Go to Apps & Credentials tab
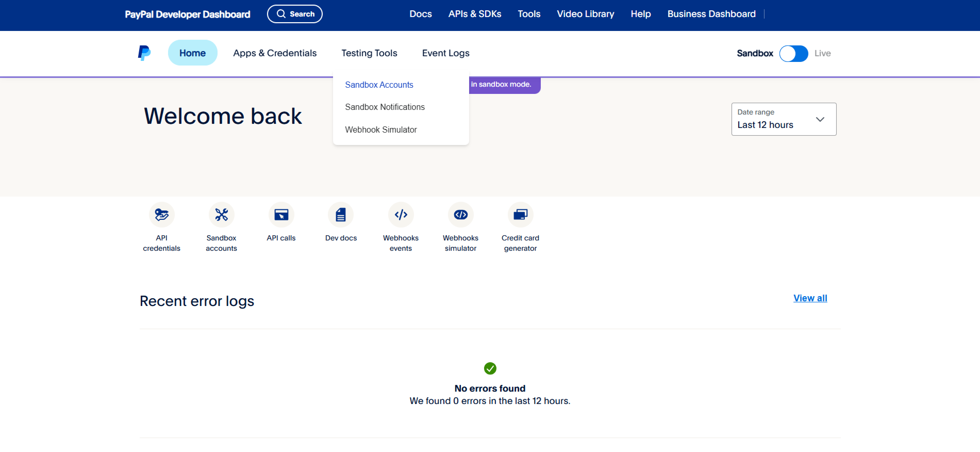This screenshot has width=980, height=452. click(x=275, y=53)
